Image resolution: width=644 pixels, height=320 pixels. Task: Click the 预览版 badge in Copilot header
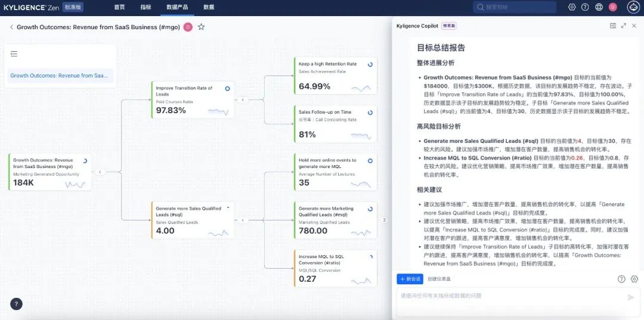(x=449, y=26)
